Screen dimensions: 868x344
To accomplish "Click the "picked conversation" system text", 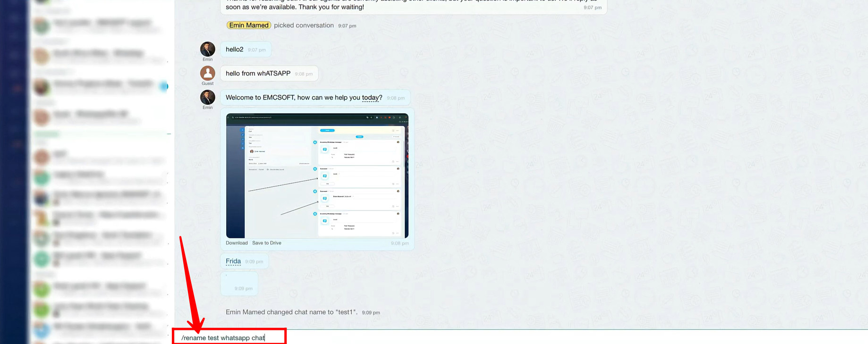I will click(x=304, y=25).
